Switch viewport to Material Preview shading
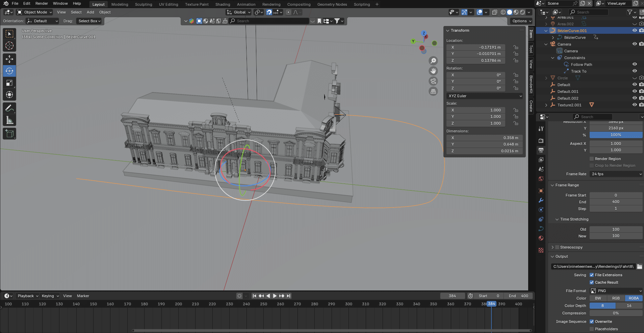 pyautogui.click(x=516, y=12)
